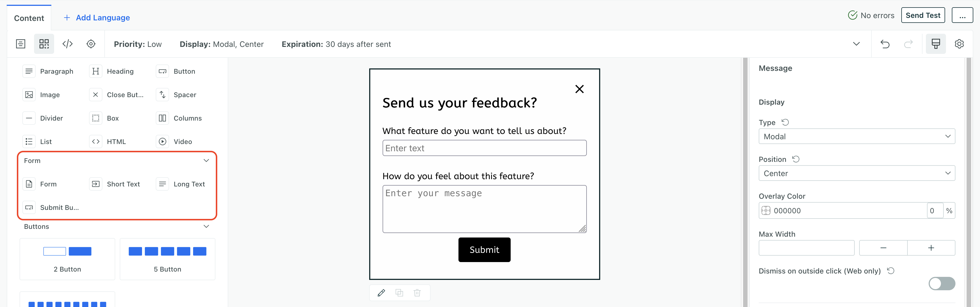Open the Position dropdown
980x307 pixels.
pyautogui.click(x=856, y=173)
